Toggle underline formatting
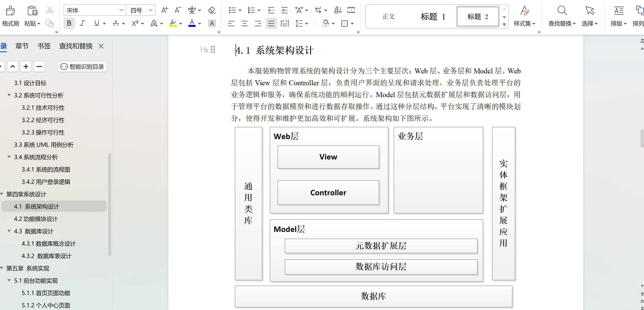This screenshot has height=310, width=644. (97, 23)
